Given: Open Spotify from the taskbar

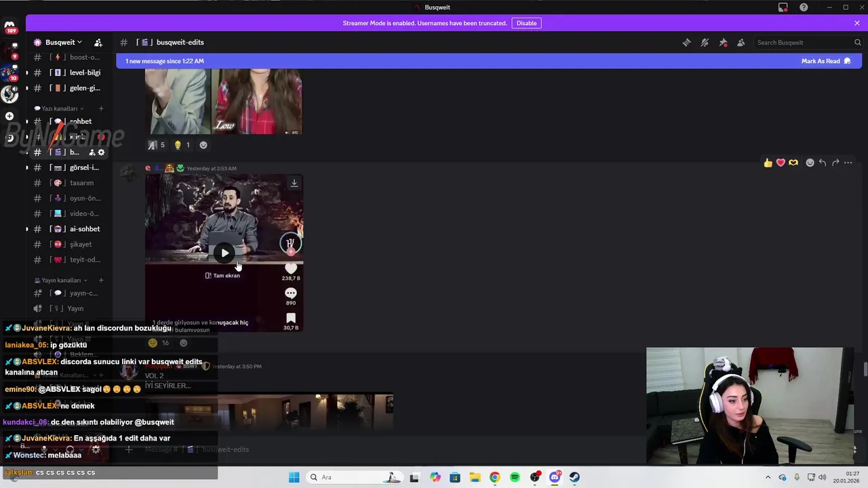Looking at the screenshot, I should [515, 477].
